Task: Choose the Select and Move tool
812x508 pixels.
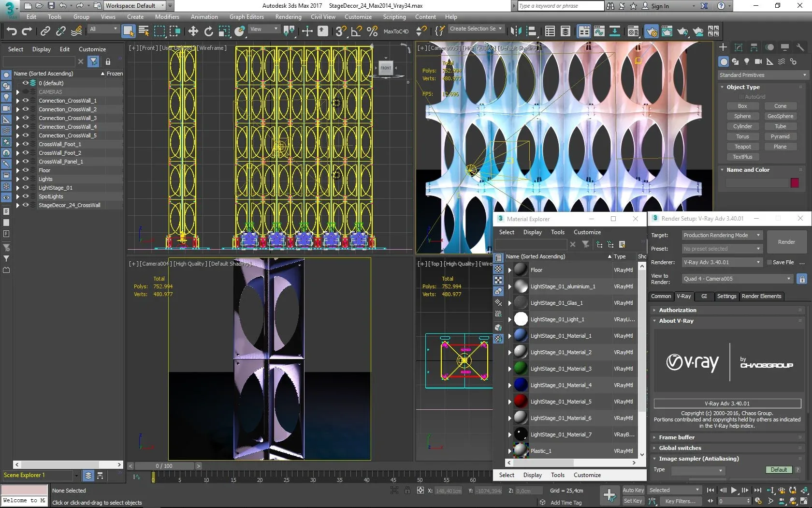Action: (193, 31)
